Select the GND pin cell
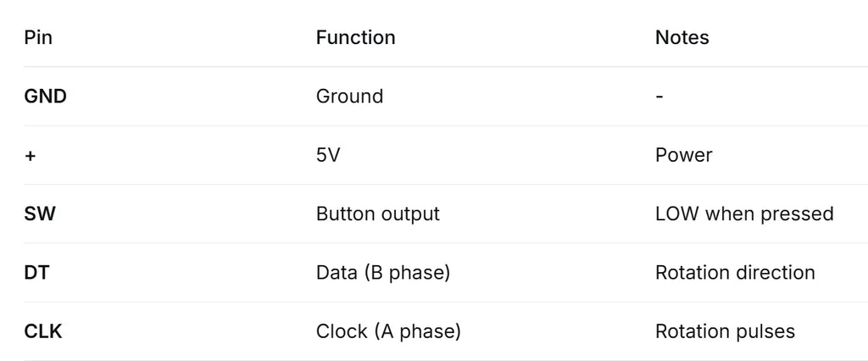868x361 pixels. coord(46,97)
